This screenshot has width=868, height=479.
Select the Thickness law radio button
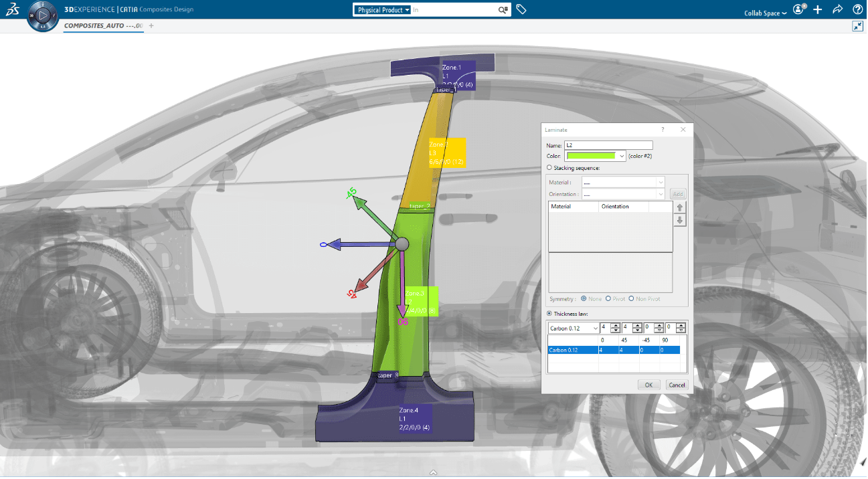click(x=550, y=314)
